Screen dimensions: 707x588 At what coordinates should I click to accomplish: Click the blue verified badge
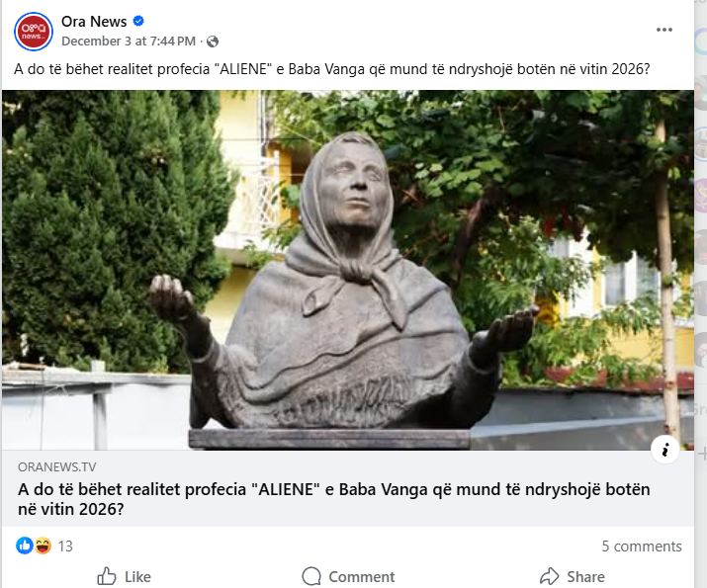tap(138, 21)
